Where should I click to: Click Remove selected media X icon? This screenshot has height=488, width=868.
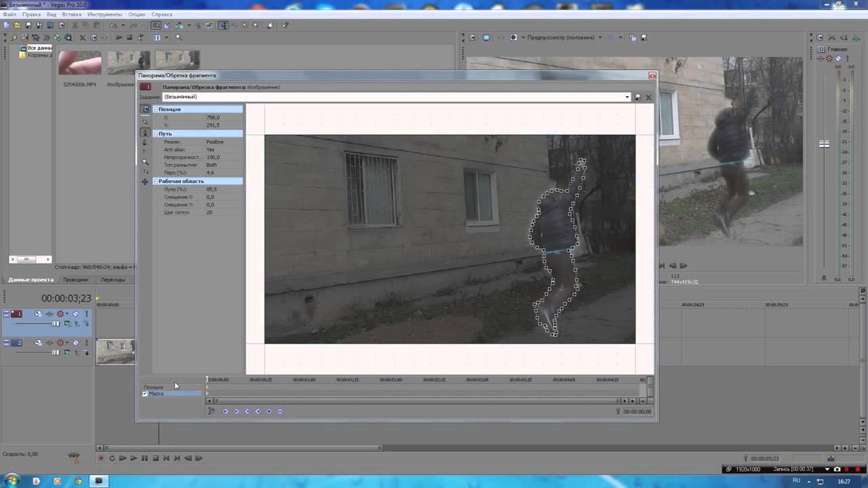(83, 37)
